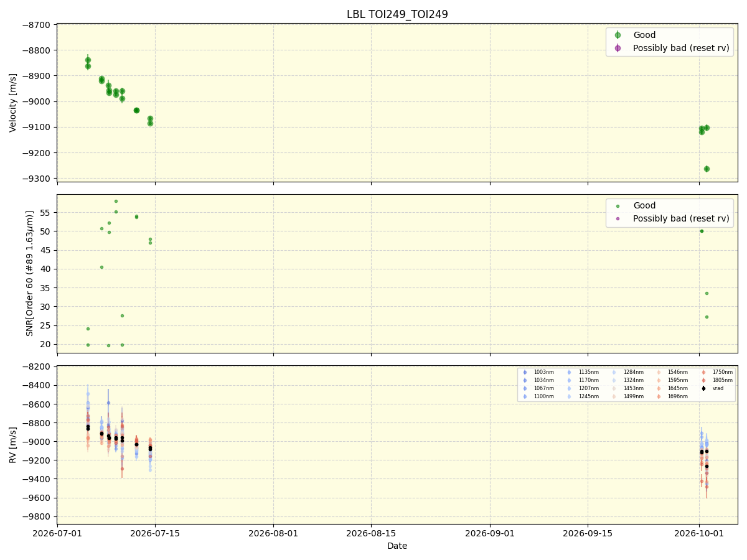Click the 2026-09-15 date tick label
This screenshot has height=560, width=747.
(588, 533)
